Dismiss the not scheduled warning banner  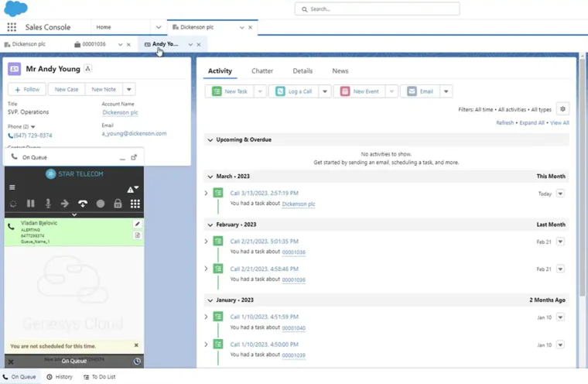coord(136,345)
